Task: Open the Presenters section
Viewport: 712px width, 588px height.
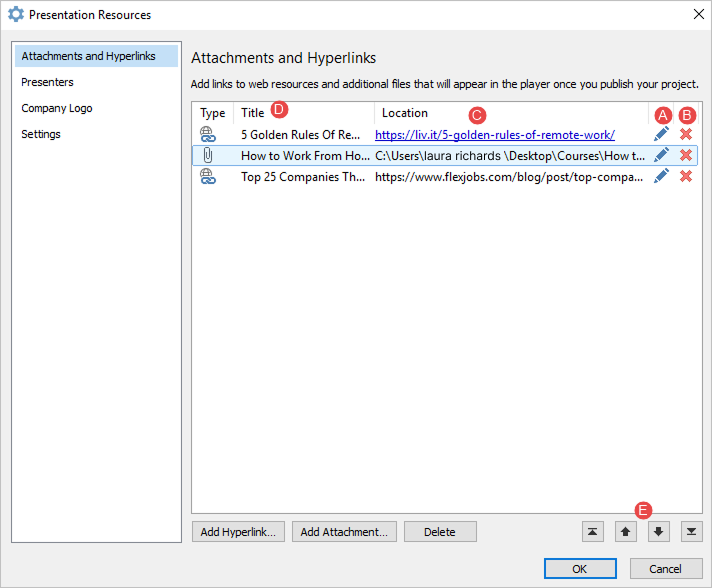Action: pos(47,82)
